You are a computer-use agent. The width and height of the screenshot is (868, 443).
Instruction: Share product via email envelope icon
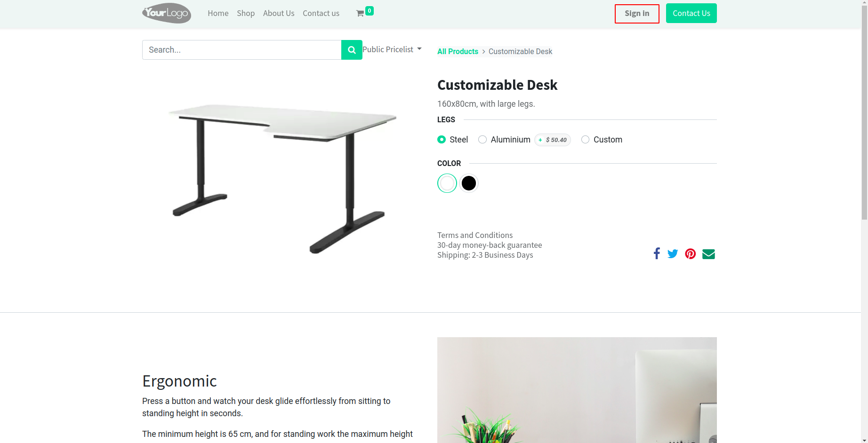tap(708, 254)
